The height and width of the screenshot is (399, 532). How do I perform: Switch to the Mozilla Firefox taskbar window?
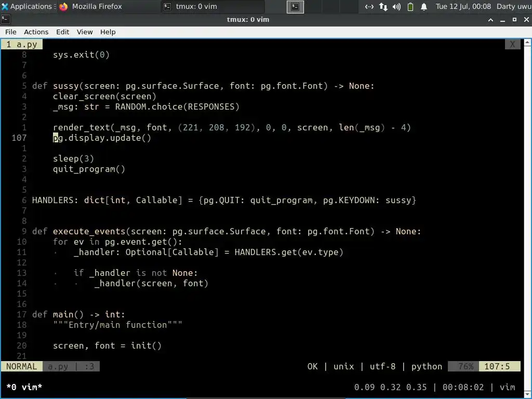(91, 6)
